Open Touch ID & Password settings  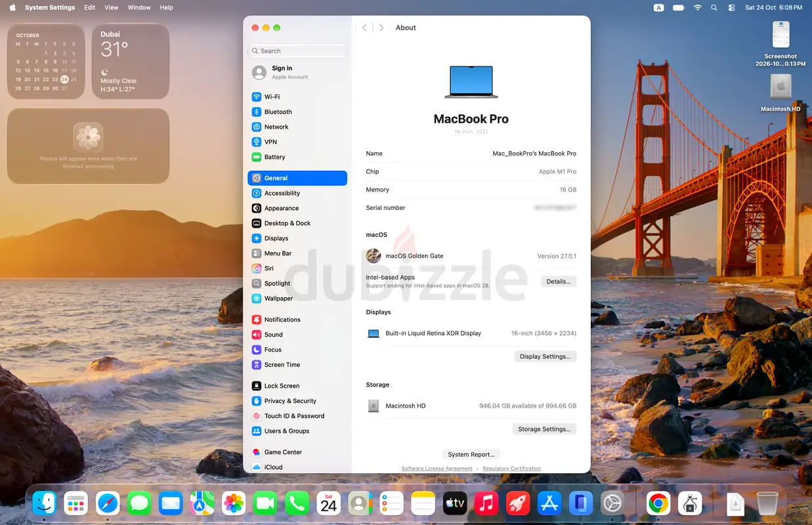[297, 416]
